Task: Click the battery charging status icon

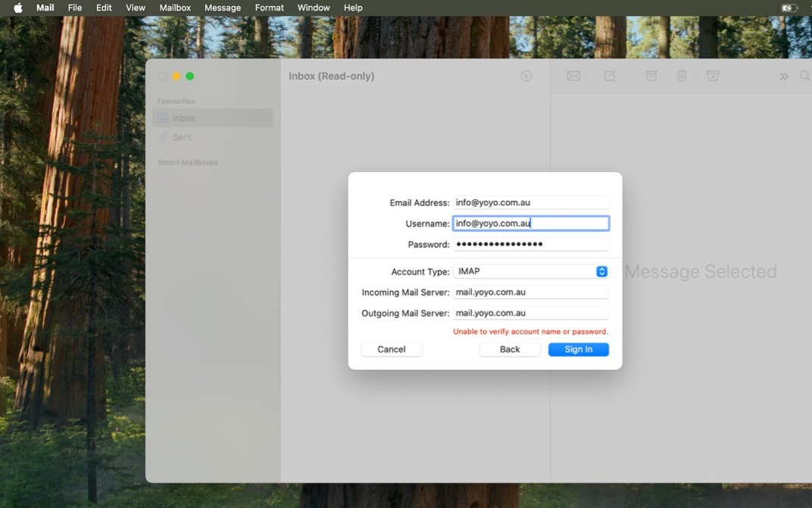Action: pos(789,8)
